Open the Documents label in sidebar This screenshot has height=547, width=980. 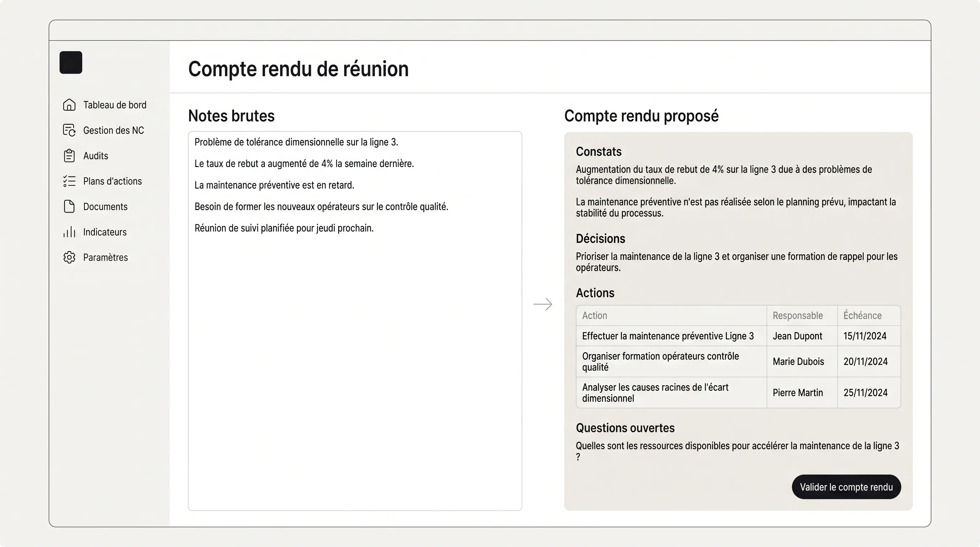[105, 207]
